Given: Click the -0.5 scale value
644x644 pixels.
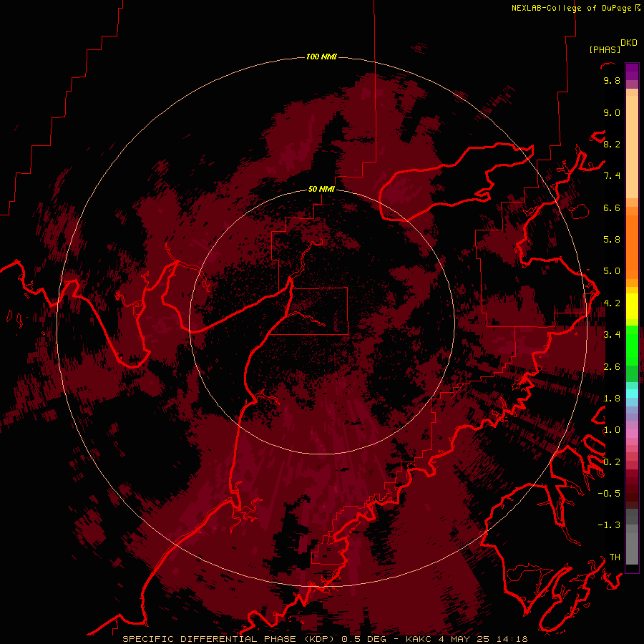Looking at the screenshot, I should [609, 494].
